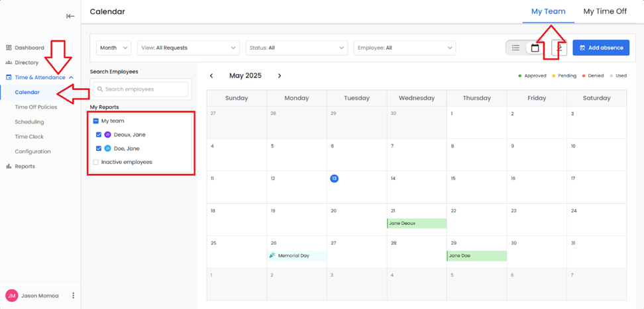Viewport: 644px width, 309px height.
Task: Go to previous month arrow
Action: click(x=211, y=76)
